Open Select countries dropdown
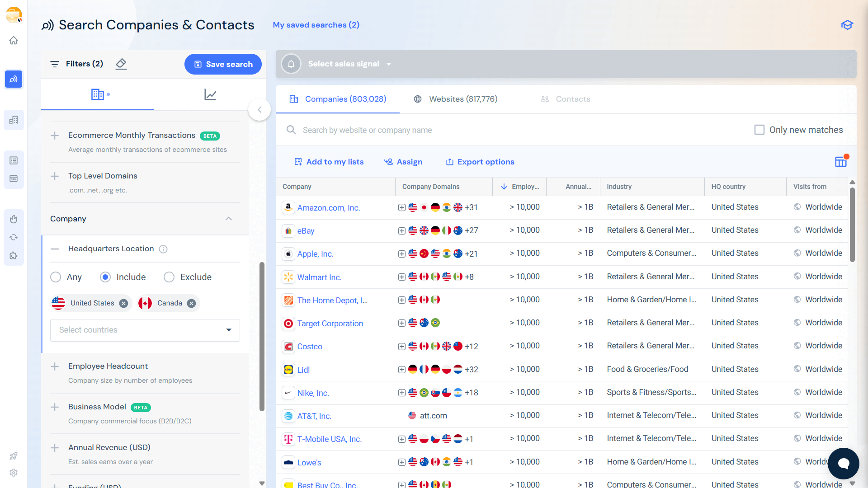 145,330
